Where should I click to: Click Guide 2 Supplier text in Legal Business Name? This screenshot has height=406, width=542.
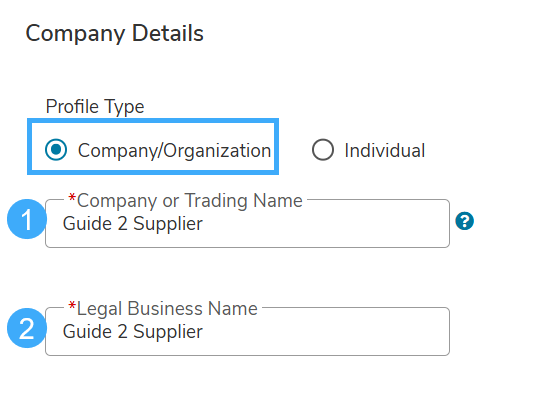tap(133, 332)
